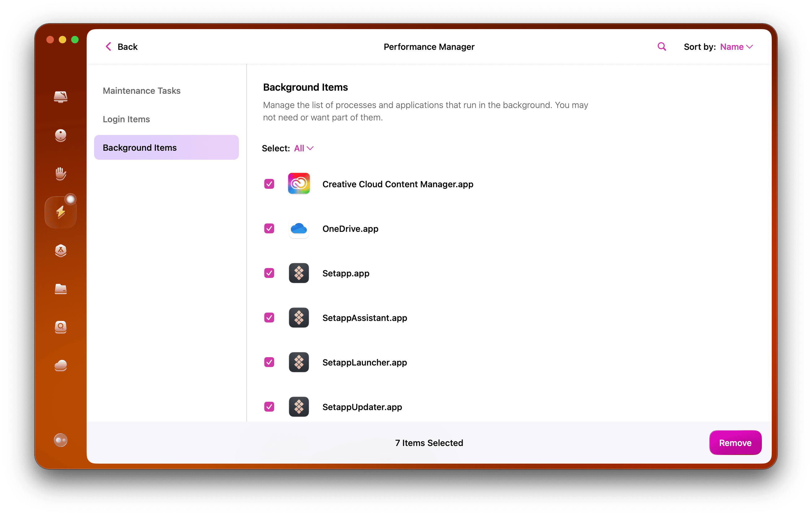Uncheck Creative Cloud Content Manager.app
812x515 pixels.
(269, 184)
